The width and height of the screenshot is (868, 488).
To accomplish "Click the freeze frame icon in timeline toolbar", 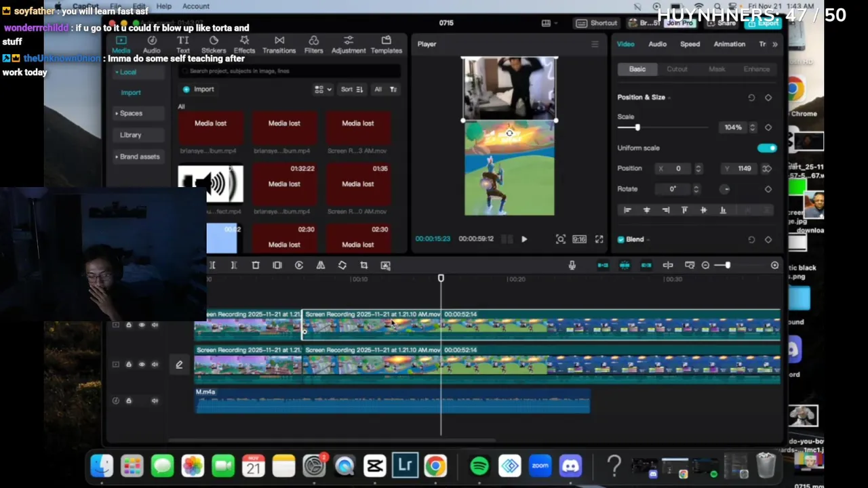I will tap(277, 265).
